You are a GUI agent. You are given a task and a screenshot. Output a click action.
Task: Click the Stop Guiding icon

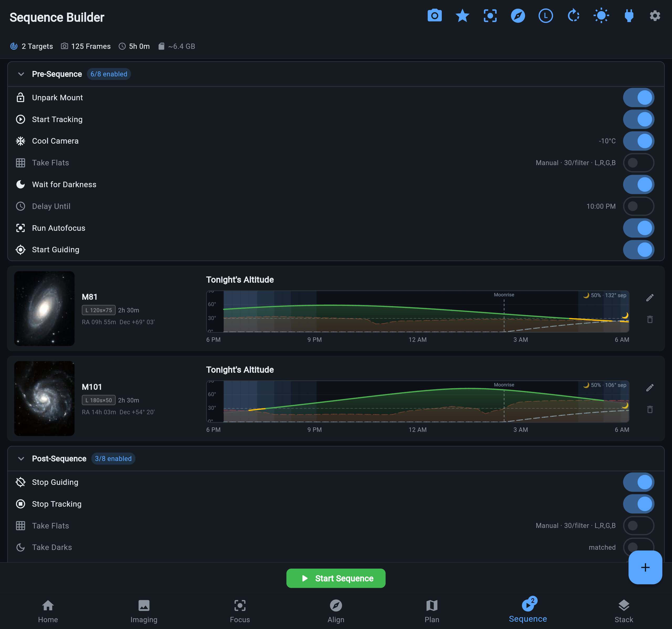point(21,482)
